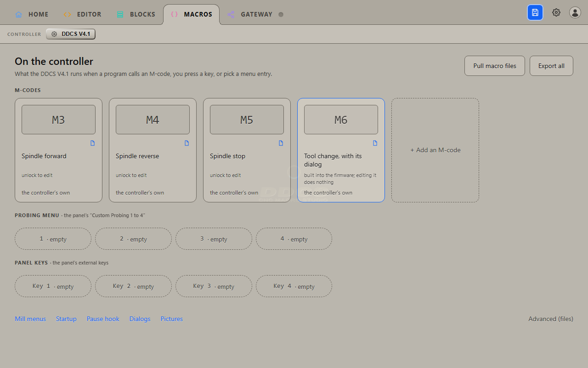Click probing menu slot 4 empty
The image size is (588, 368).
coord(294,239)
